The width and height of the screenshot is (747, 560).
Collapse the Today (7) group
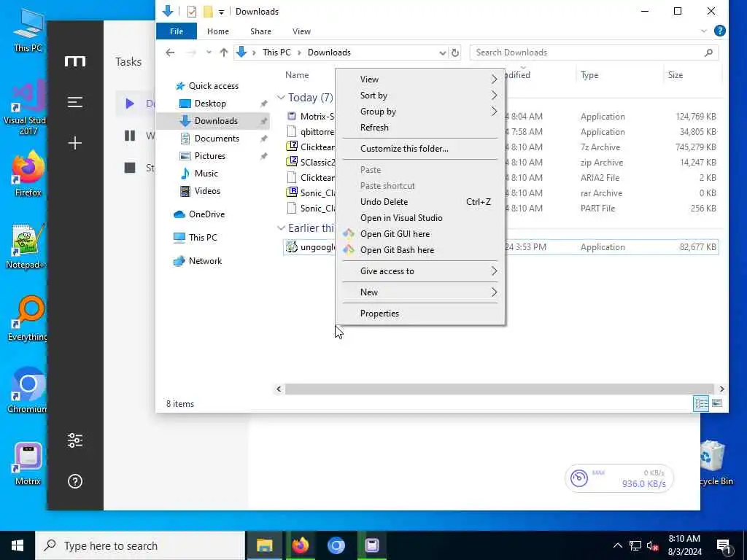point(281,98)
